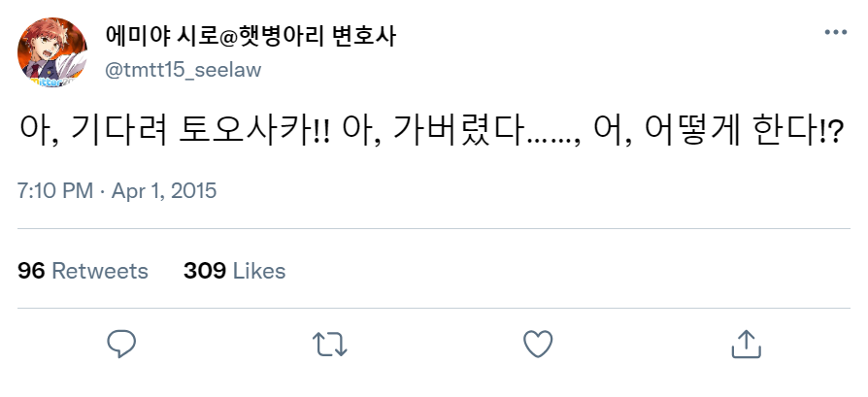Screen dimensions: 868x397
Task: Click the bold 309 like count
Action: pos(205,271)
